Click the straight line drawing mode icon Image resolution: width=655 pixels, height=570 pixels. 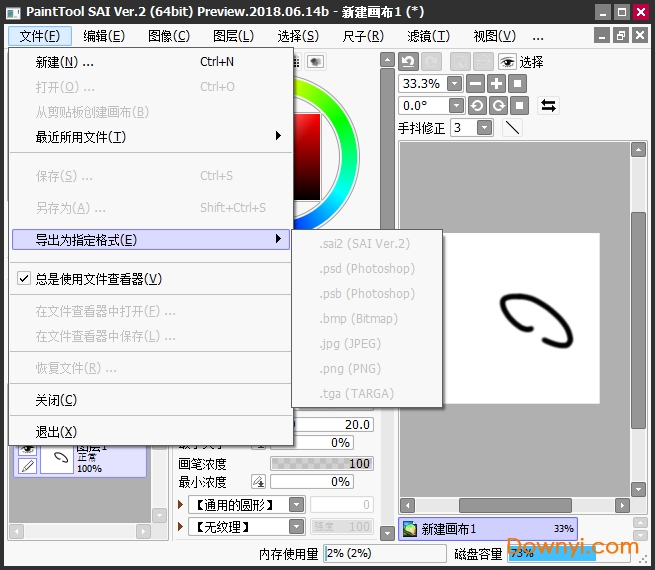(512, 128)
